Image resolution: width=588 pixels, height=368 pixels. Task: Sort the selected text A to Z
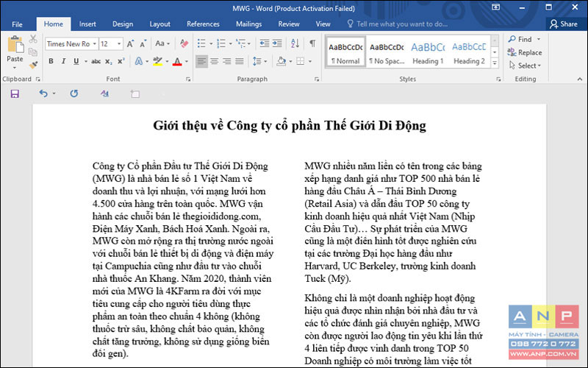point(295,43)
